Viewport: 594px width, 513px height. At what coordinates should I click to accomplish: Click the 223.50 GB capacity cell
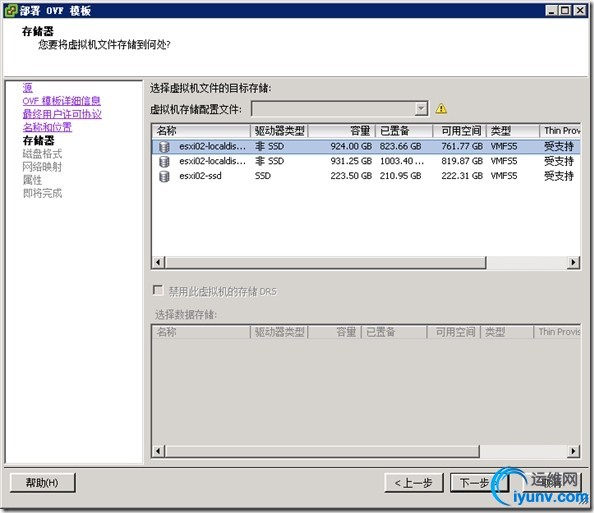[351, 176]
